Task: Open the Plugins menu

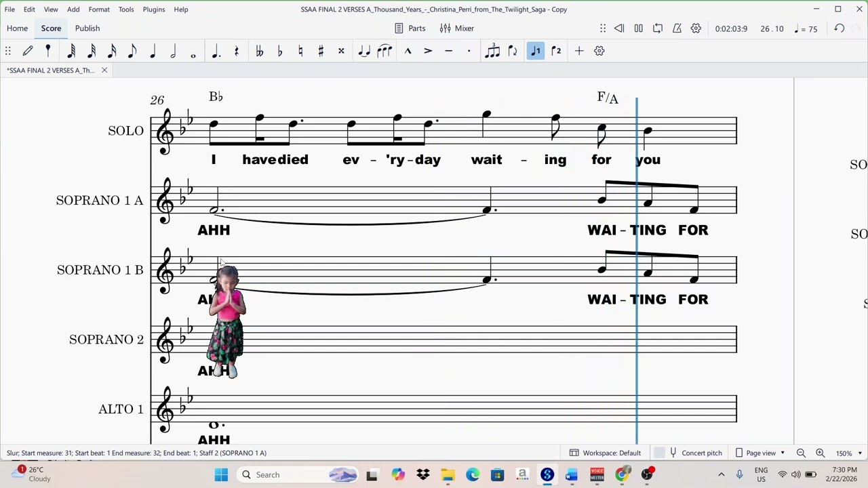Action: click(154, 9)
